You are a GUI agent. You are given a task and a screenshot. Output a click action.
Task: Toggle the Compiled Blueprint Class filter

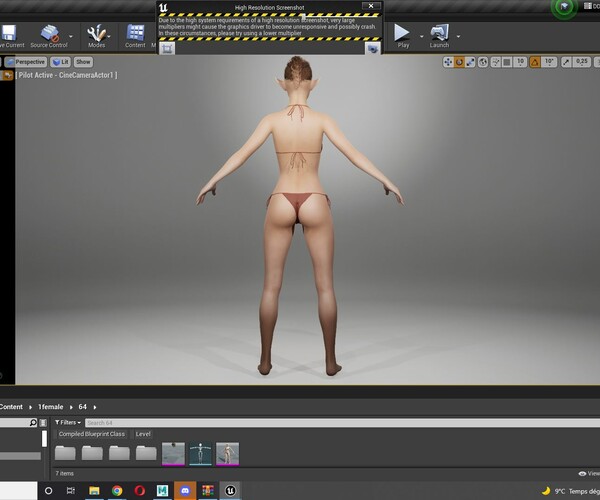point(91,434)
